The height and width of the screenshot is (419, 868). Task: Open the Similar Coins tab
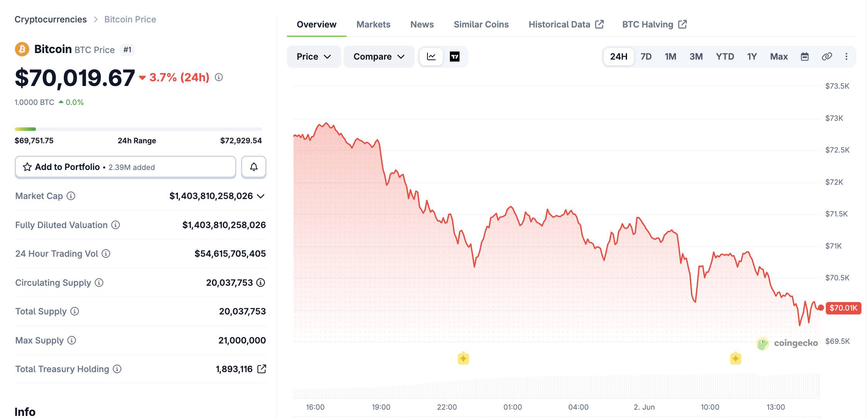481,24
